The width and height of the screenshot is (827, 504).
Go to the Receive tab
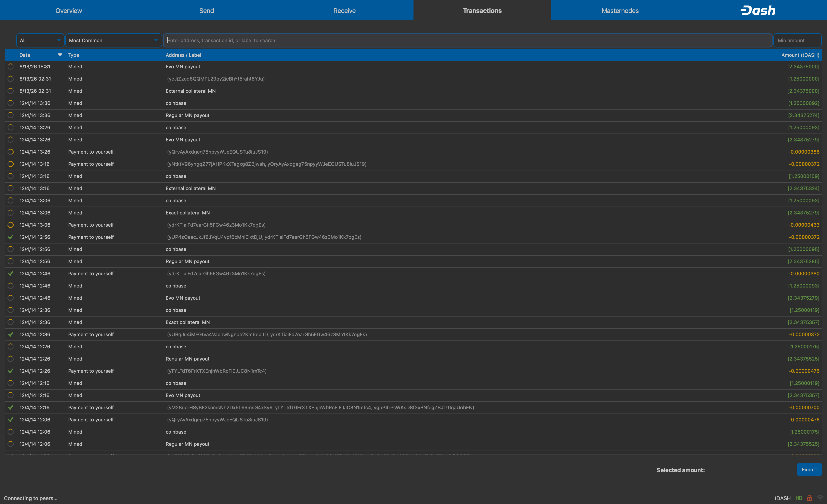(x=344, y=10)
